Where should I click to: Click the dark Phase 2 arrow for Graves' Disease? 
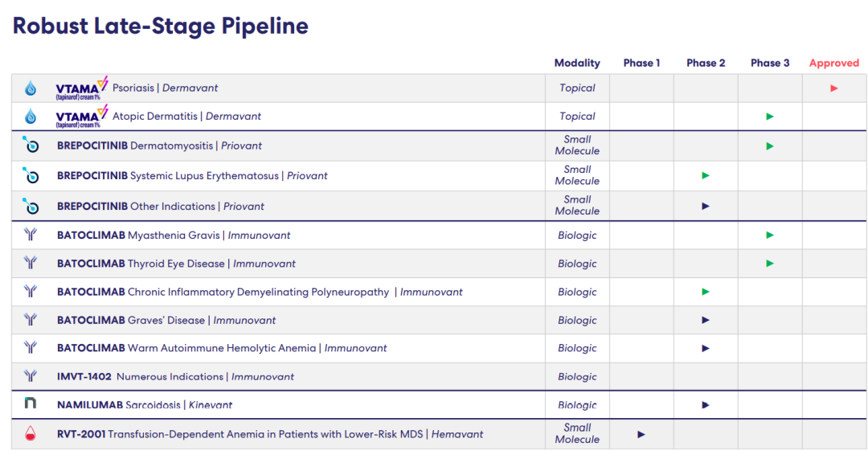pos(706,320)
